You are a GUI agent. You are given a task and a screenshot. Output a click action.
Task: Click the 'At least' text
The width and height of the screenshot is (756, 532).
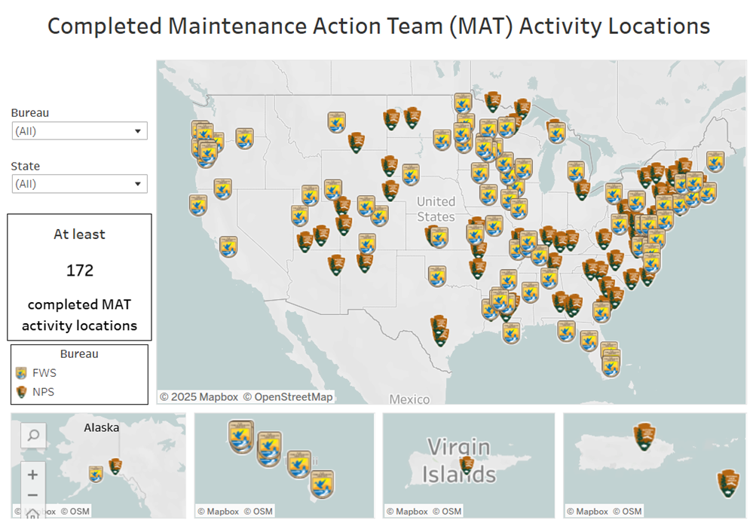tap(80, 234)
